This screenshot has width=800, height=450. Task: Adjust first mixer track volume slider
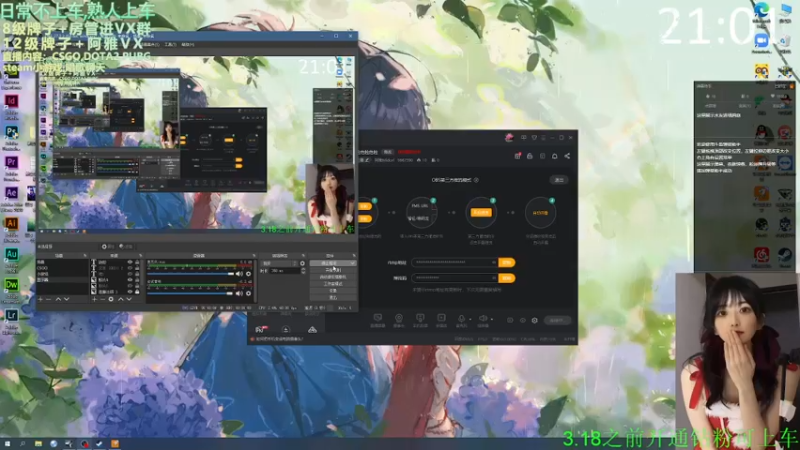click(x=190, y=273)
